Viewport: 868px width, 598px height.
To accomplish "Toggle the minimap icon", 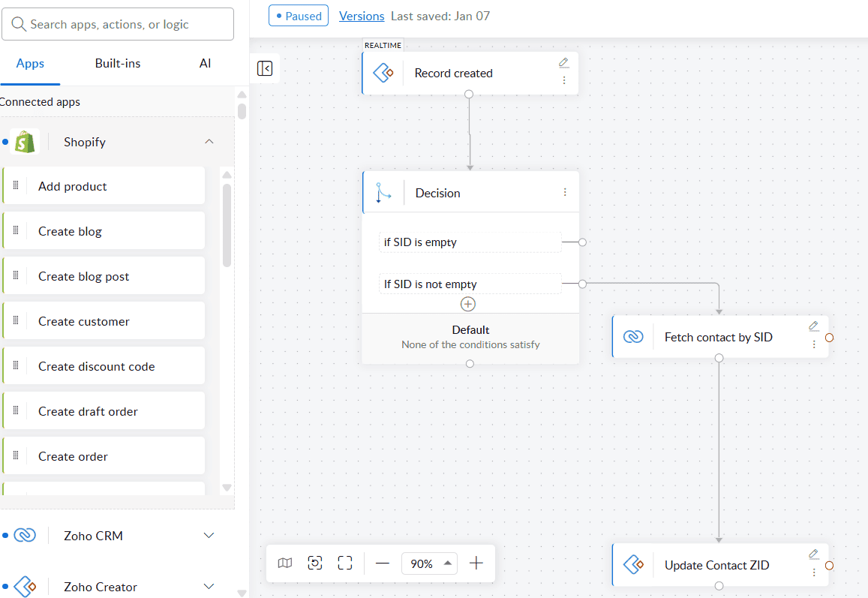I will pos(285,563).
